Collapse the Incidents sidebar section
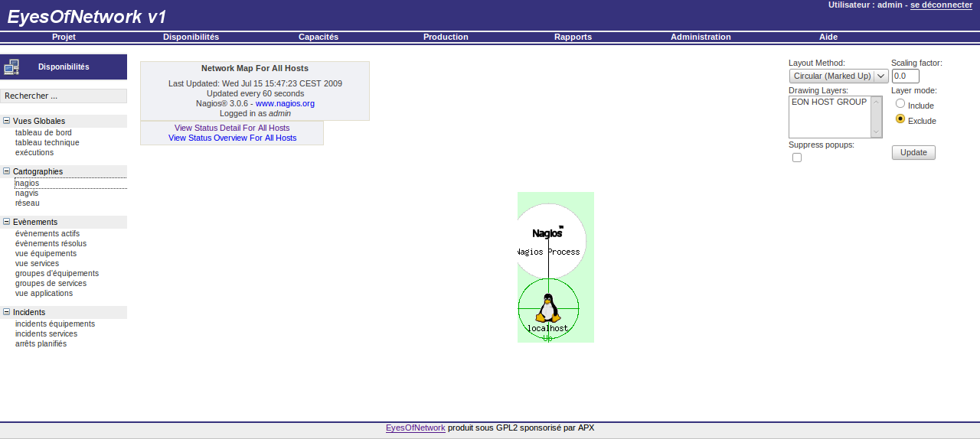 pos(7,312)
